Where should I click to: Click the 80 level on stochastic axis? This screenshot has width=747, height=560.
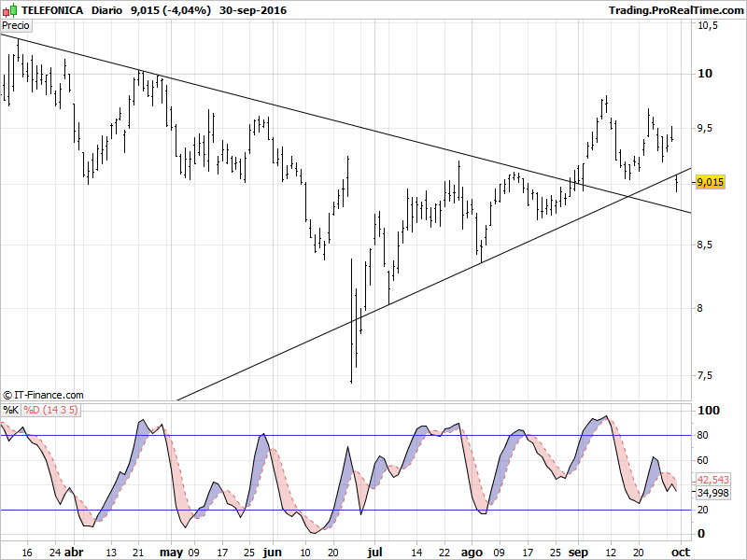(x=702, y=436)
